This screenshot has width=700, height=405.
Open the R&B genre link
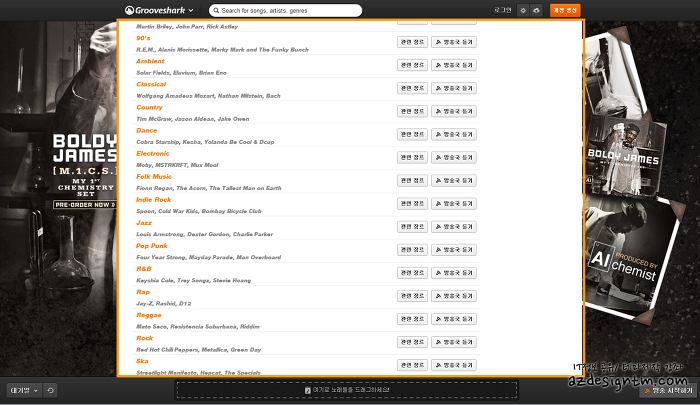[x=144, y=269]
